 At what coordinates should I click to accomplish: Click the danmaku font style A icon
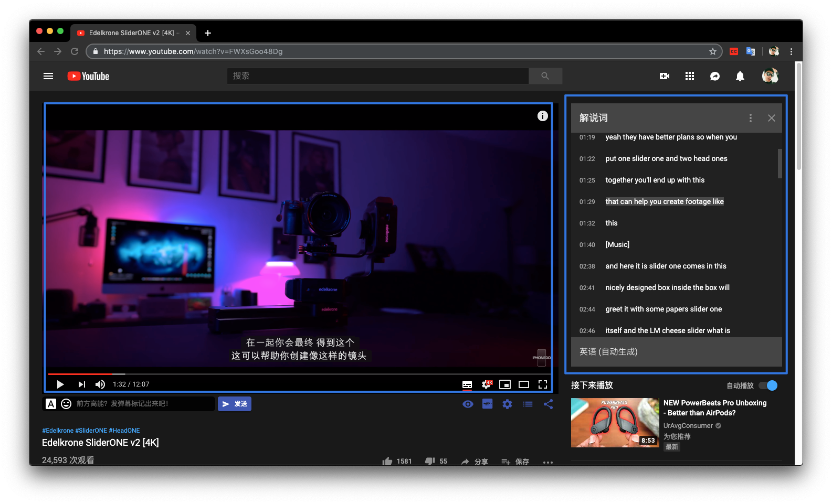pyautogui.click(x=51, y=404)
